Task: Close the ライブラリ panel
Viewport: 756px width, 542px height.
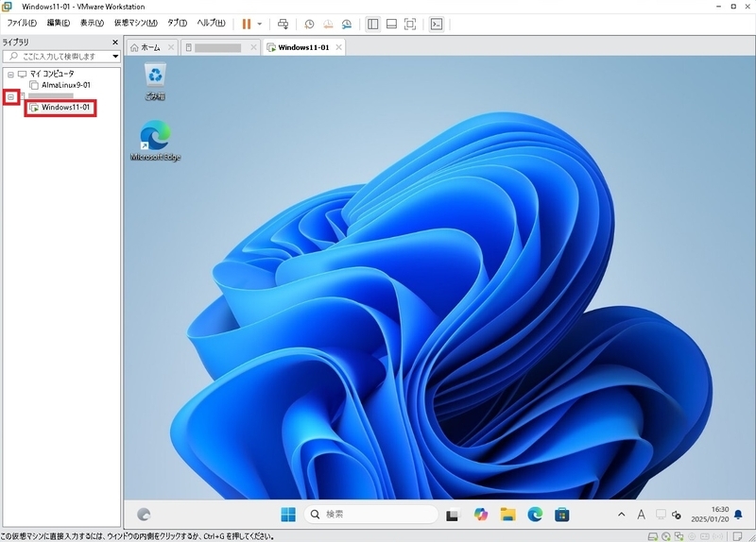Action: click(x=115, y=42)
